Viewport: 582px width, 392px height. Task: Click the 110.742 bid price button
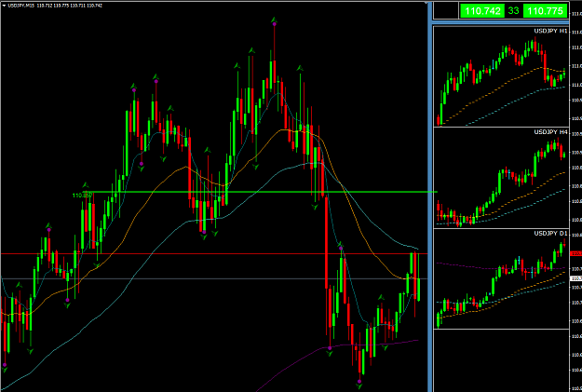point(482,11)
